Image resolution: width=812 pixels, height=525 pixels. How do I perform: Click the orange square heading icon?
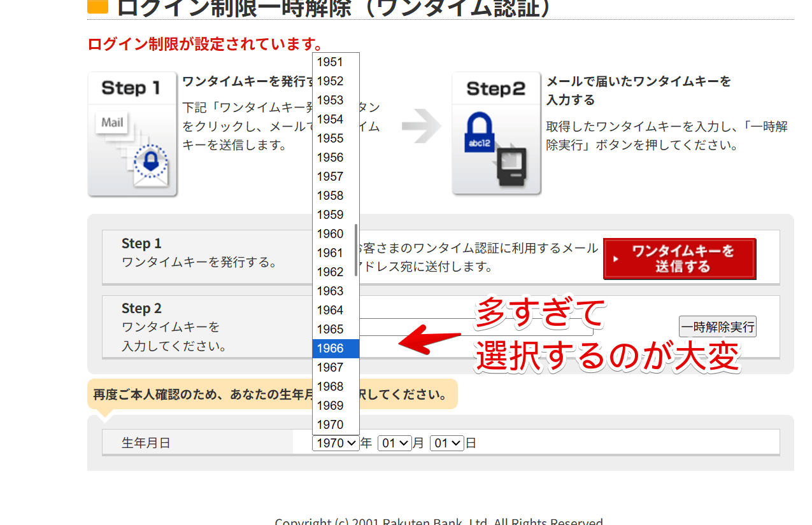[x=98, y=5]
